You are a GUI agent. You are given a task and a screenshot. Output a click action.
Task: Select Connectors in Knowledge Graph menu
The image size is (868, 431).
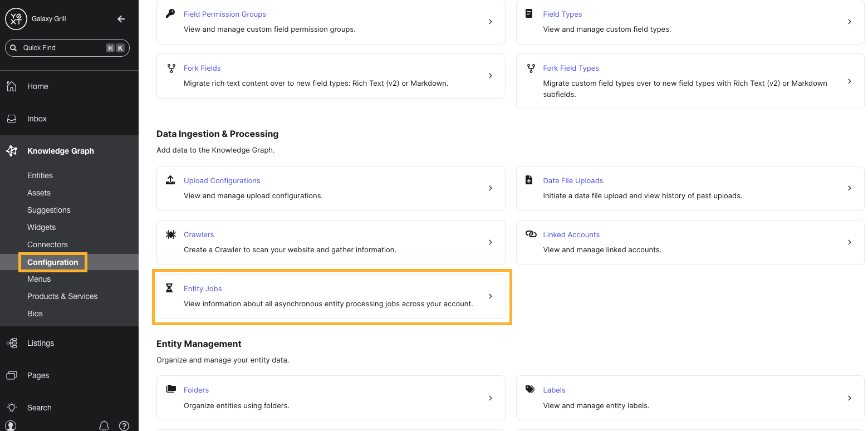pos(47,244)
